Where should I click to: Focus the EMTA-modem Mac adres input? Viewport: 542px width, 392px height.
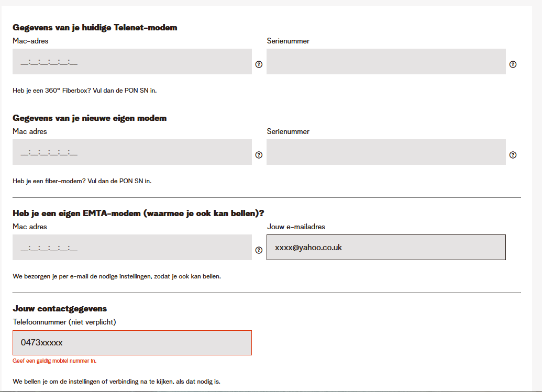pyautogui.click(x=132, y=248)
